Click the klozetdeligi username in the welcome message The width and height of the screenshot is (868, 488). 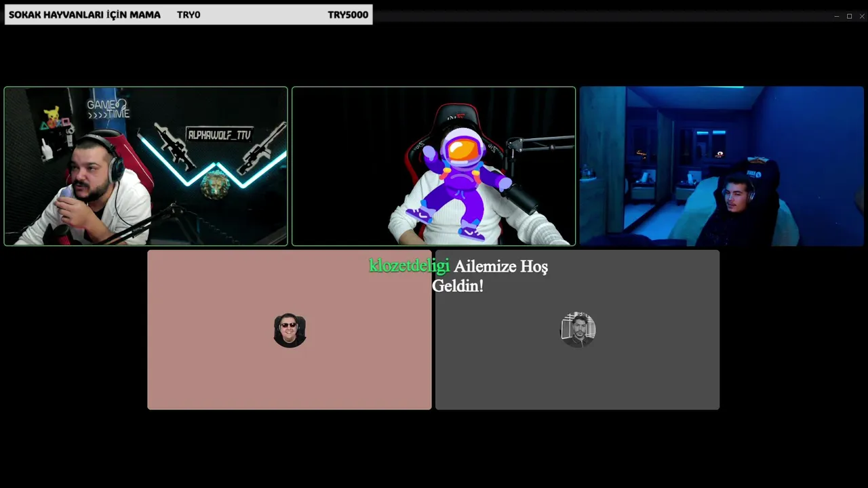click(x=409, y=266)
